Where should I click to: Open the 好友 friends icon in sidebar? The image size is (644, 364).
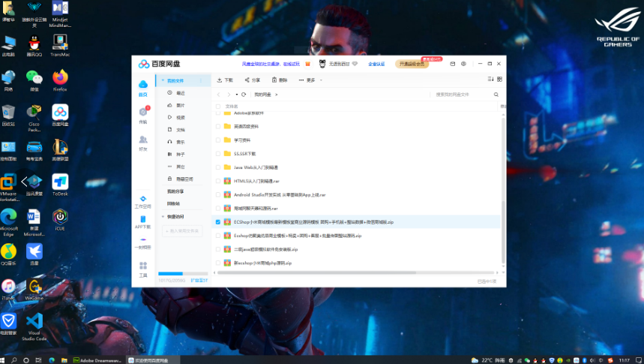coord(143,140)
